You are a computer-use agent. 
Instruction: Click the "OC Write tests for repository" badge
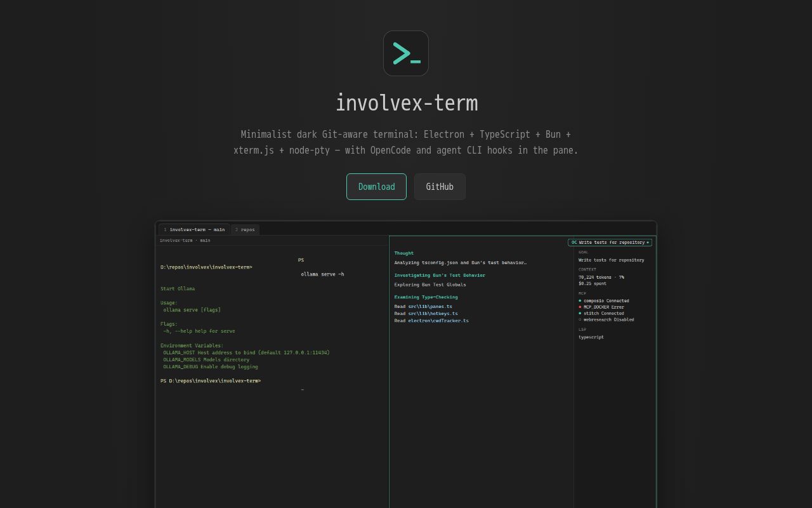point(610,243)
